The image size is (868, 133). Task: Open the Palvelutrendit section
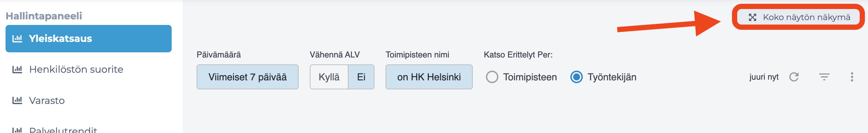point(63,130)
